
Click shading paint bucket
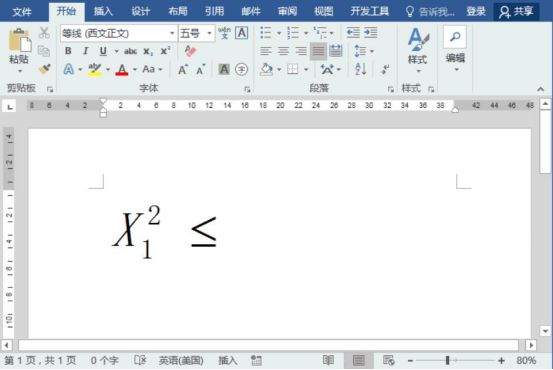266,69
